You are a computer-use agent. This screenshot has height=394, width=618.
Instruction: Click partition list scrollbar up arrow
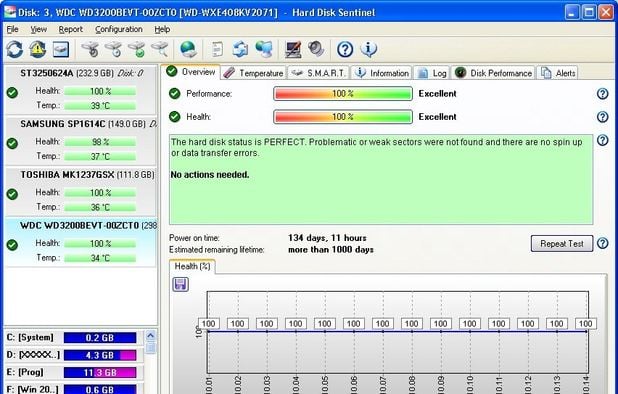click(x=151, y=336)
